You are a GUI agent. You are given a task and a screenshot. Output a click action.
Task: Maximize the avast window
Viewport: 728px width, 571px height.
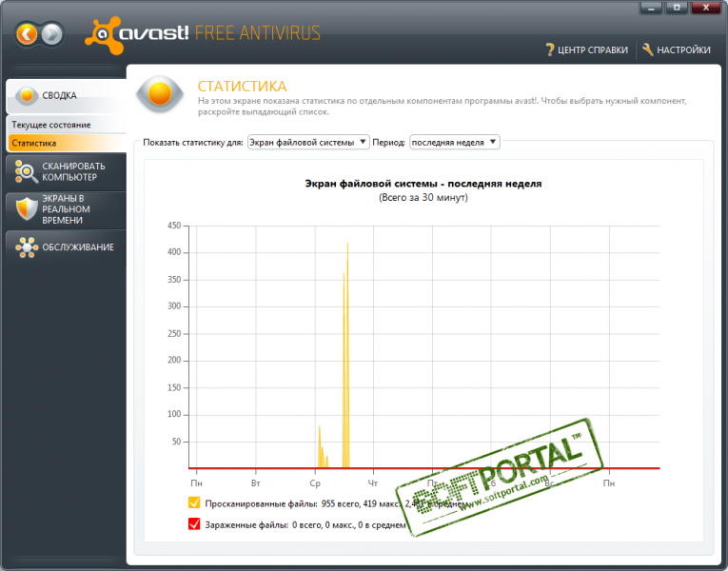677,8
